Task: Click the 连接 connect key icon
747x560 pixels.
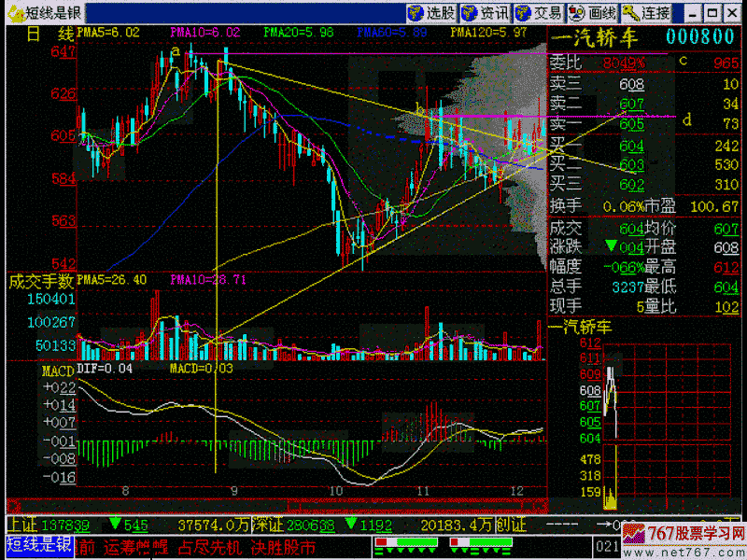Action: pyautogui.click(x=647, y=12)
